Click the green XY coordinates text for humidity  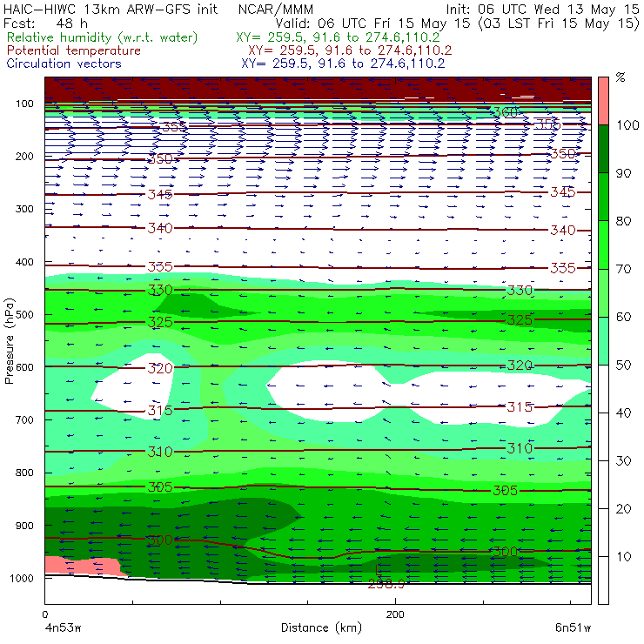coord(338,37)
